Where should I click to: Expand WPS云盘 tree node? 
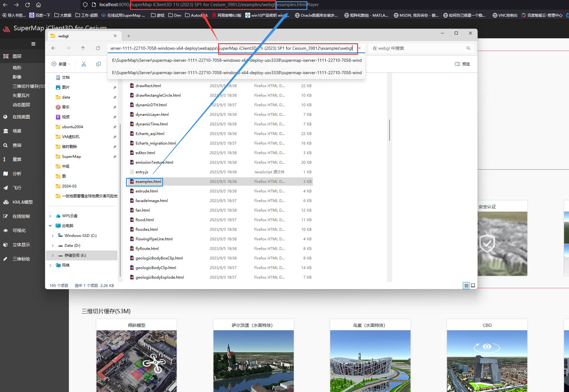pos(50,216)
